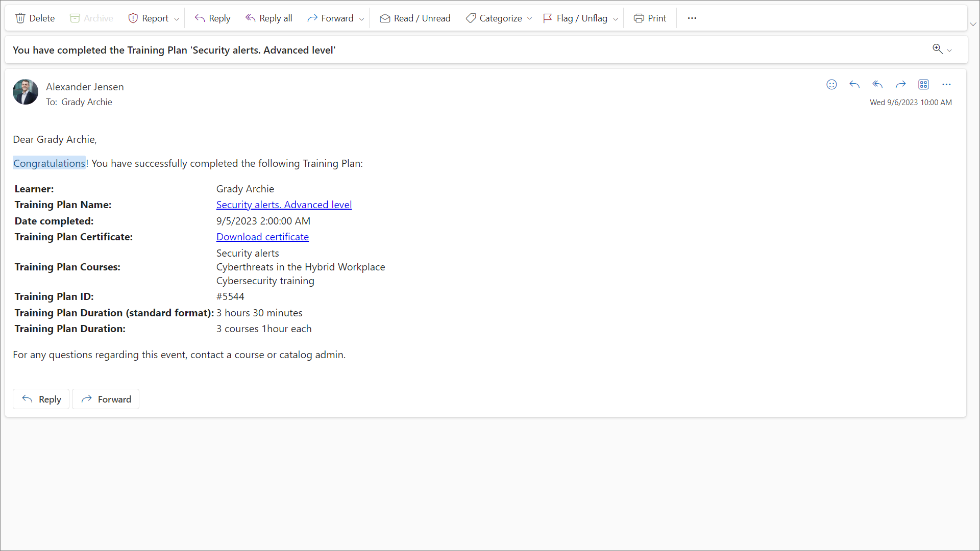Open toolbar overflow ellipsis menu

692,18
